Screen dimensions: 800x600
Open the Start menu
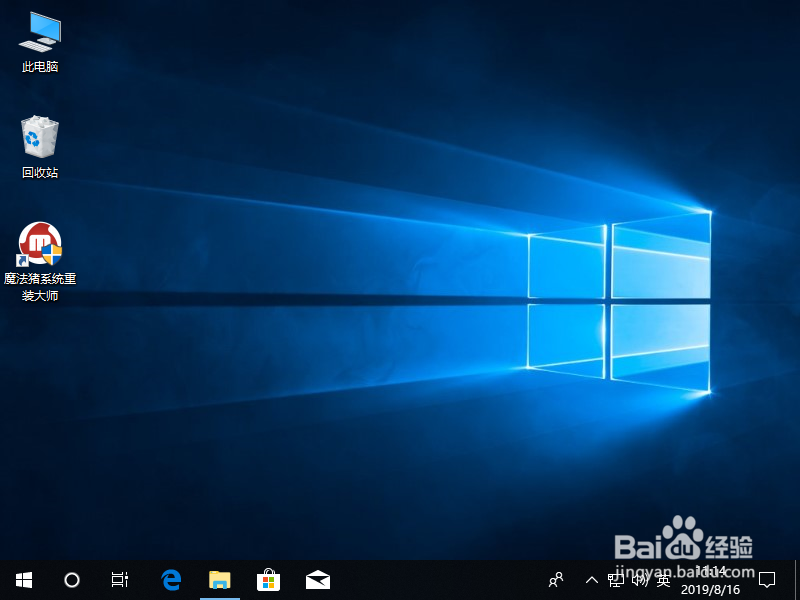pyautogui.click(x=24, y=580)
